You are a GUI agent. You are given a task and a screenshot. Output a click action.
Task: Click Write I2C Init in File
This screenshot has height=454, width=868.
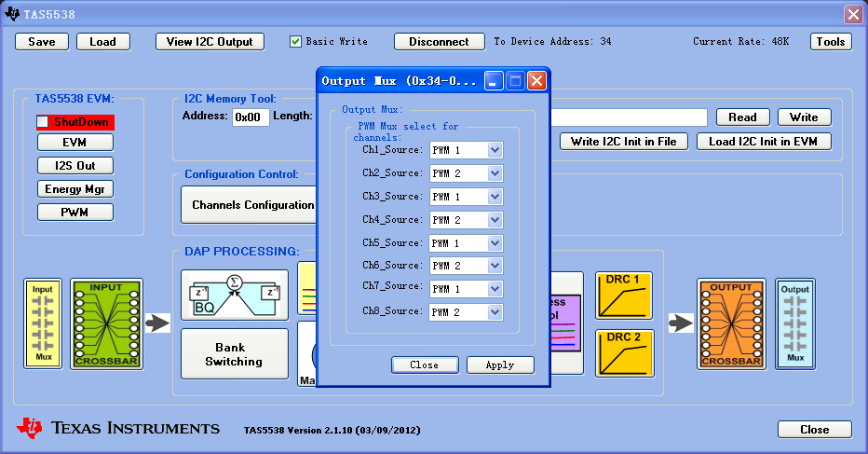[624, 142]
